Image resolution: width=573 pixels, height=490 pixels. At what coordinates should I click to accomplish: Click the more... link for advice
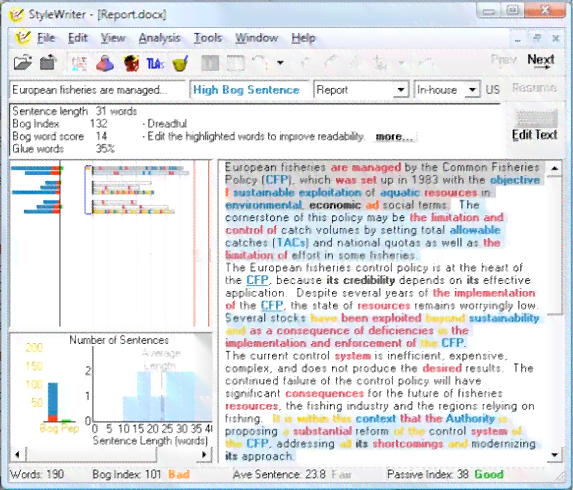(394, 137)
